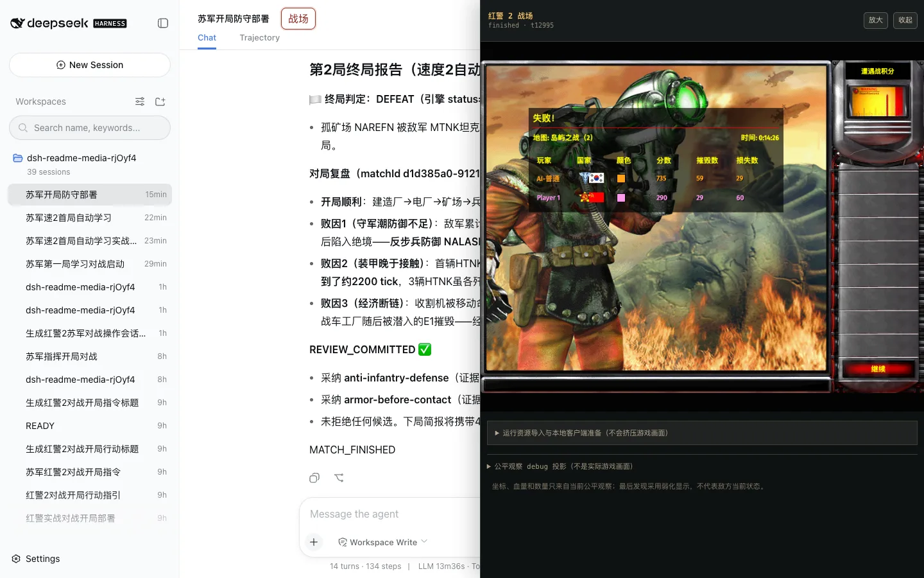Image resolution: width=924 pixels, height=578 pixels.
Task: Click the Workspace Write permission icon
Action: coord(343,542)
